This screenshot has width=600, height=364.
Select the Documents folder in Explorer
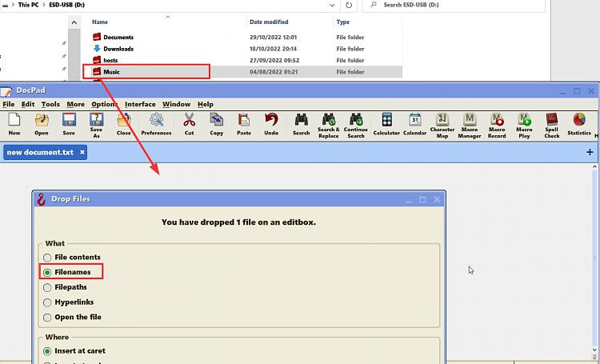(118, 37)
